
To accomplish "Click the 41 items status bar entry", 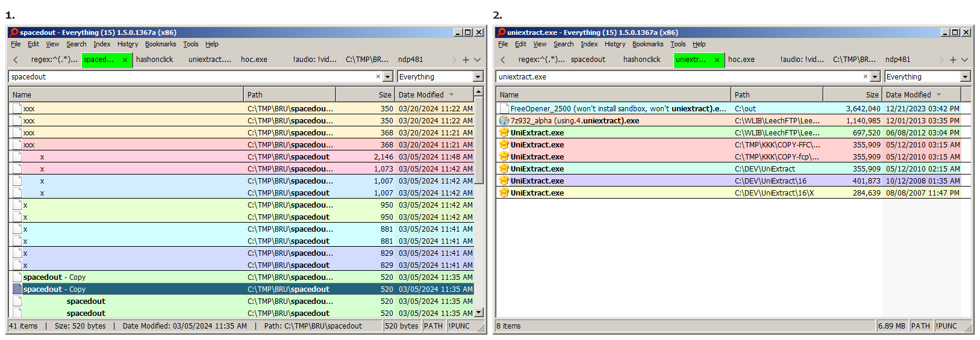I will click(24, 326).
